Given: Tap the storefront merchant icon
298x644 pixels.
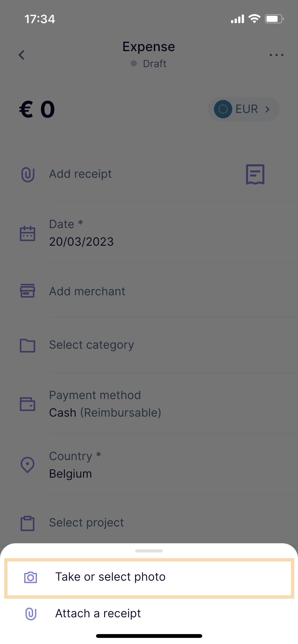Looking at the screenshot, I should [x=28, y=291].
